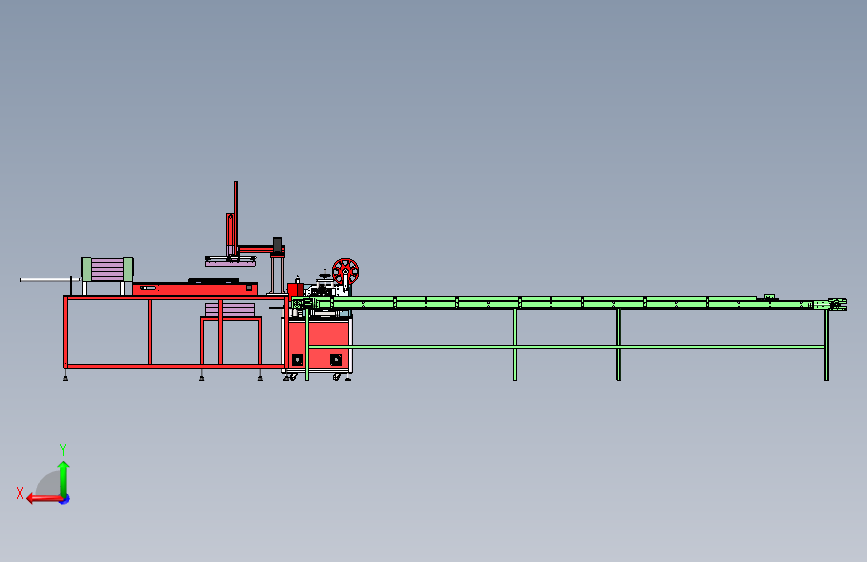Image resolution: width=867 pixels, height=562 pixels.
Task: Select the rightmost green conveyor support leg
Action: click(x=826, y=345)
